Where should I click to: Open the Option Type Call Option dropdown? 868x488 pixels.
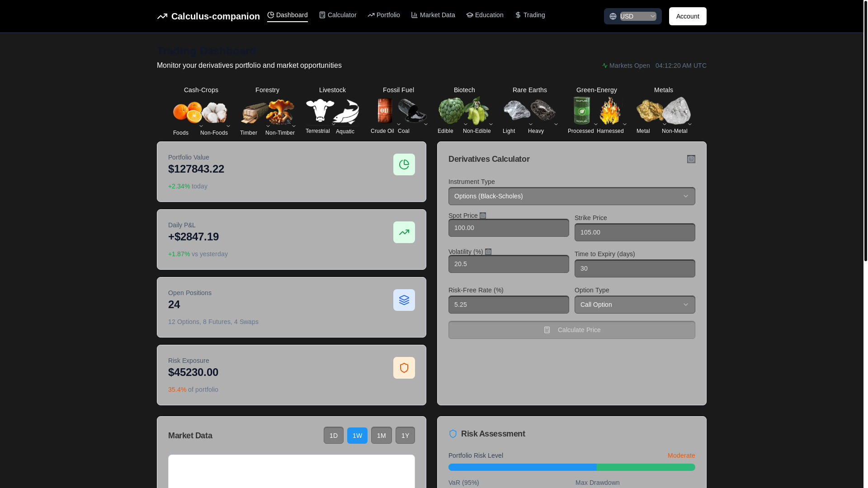click(x=635, y=305)
